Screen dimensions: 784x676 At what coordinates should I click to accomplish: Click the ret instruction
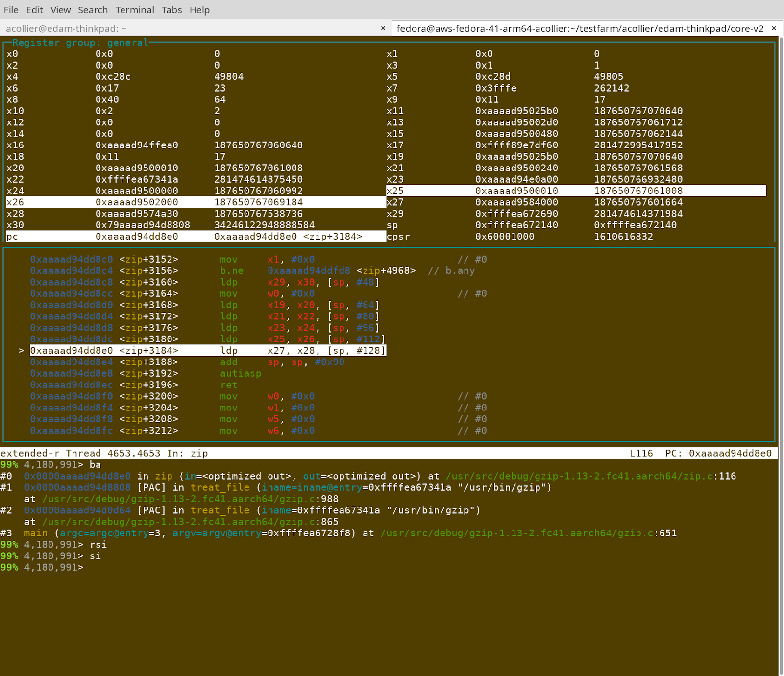click(229, 385)
